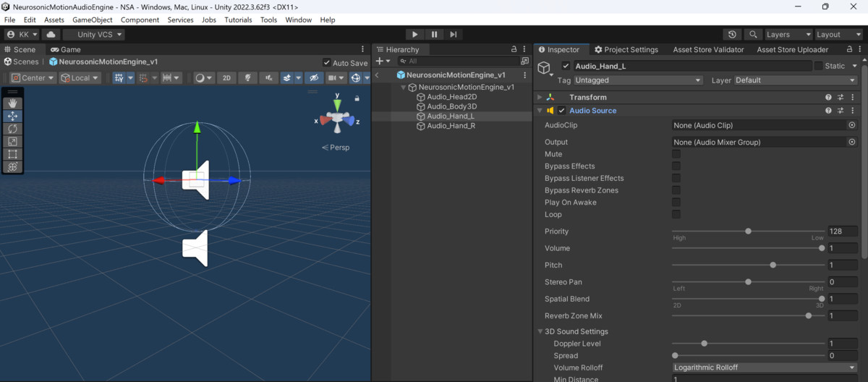Image resolution: width=868 pixels, height=382 pixels.
Task: Click the Pause button
Action: (x=434, y=34)
